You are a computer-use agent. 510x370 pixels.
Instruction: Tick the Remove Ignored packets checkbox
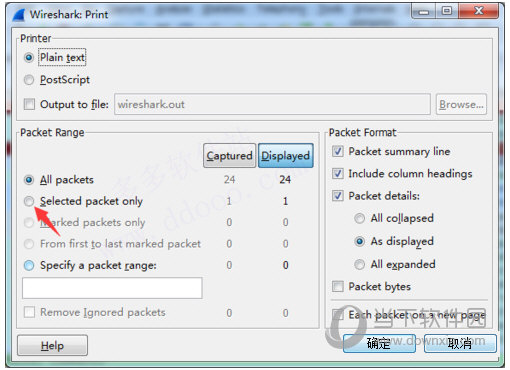(29, 312)
